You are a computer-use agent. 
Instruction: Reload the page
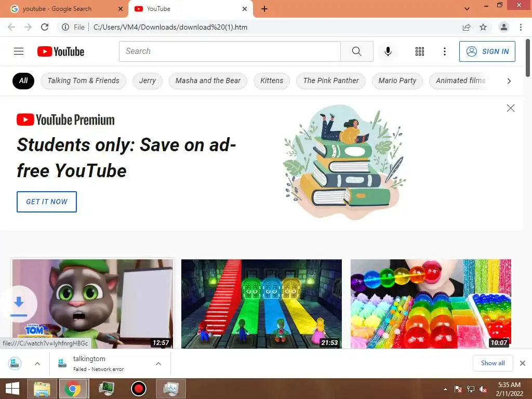click(45, 27)
